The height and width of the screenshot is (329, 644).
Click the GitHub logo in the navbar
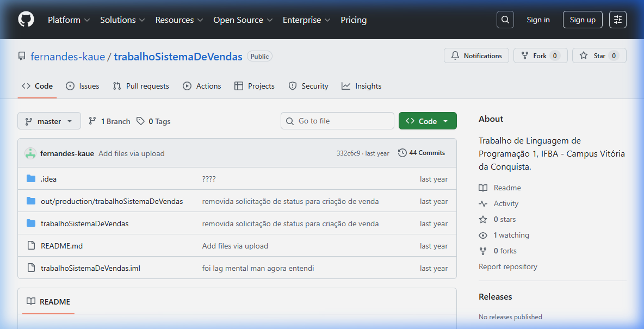point(26,19)
